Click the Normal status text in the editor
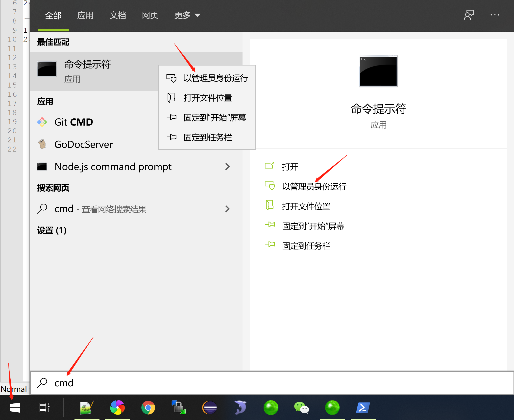514x420 pixels. (14, 389)
